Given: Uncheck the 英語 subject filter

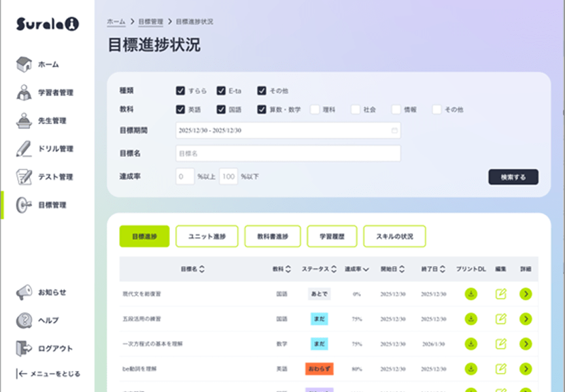Looking at the screenshot, I should pyautogui.click(x=180, y=110).
